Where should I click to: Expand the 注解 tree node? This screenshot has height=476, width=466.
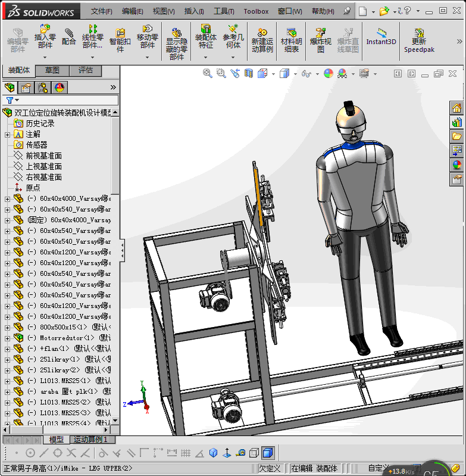tap(8, 135)
